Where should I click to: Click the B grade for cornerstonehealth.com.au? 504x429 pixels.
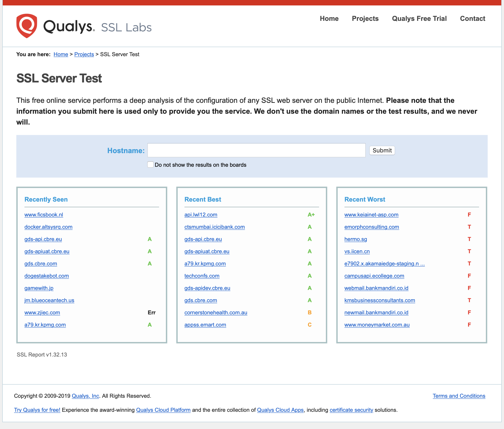309,313
